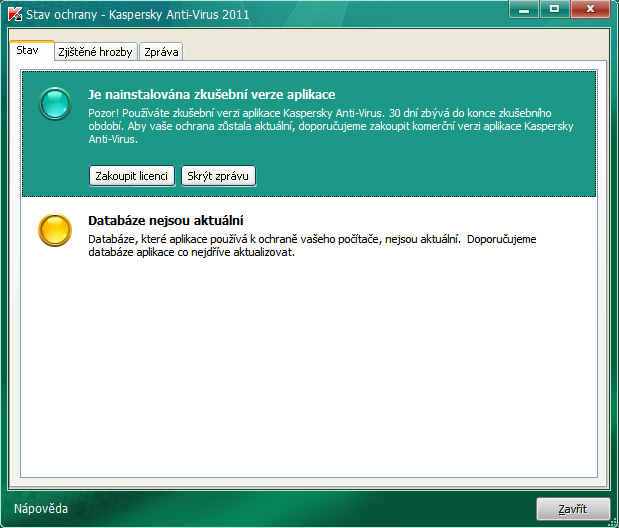This screenshot has height=528, width=619.
Task: Select the heading "Databáze nejsou aktuální"
Action: point(166,220)
